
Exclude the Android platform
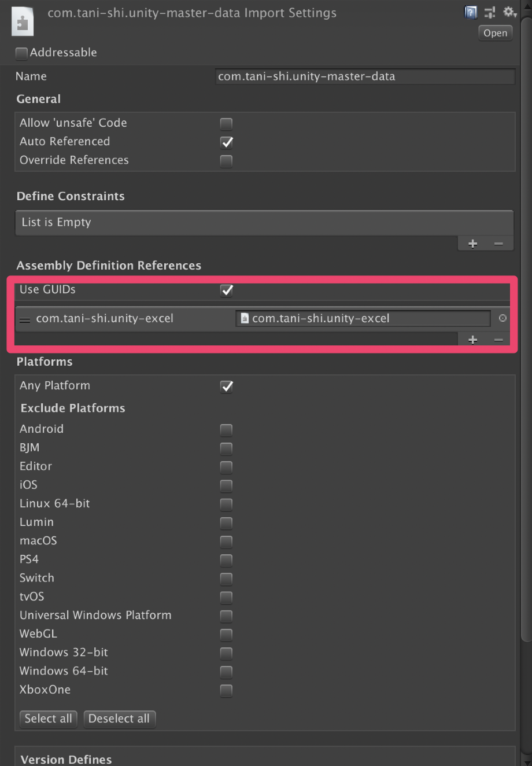[x=226, y=429]
